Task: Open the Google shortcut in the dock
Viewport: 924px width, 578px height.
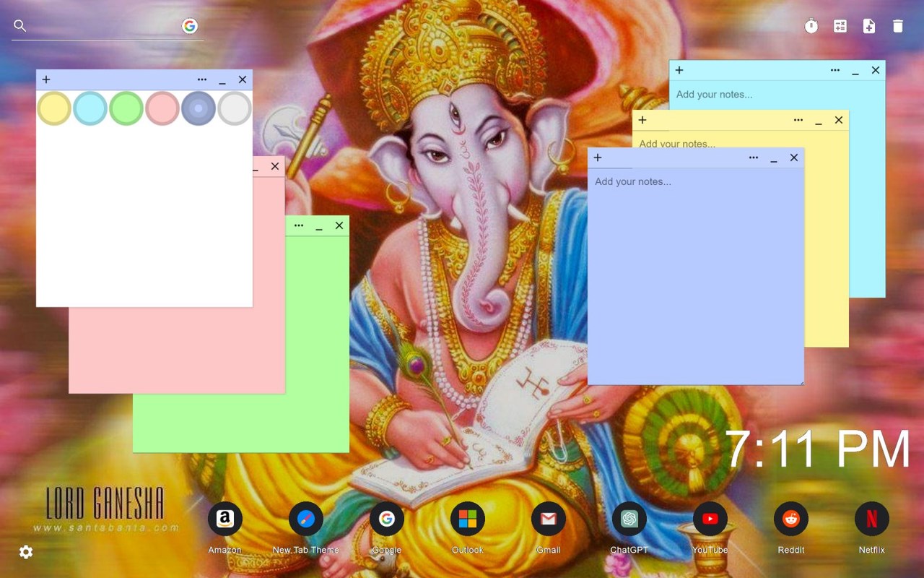Action: 387,519
